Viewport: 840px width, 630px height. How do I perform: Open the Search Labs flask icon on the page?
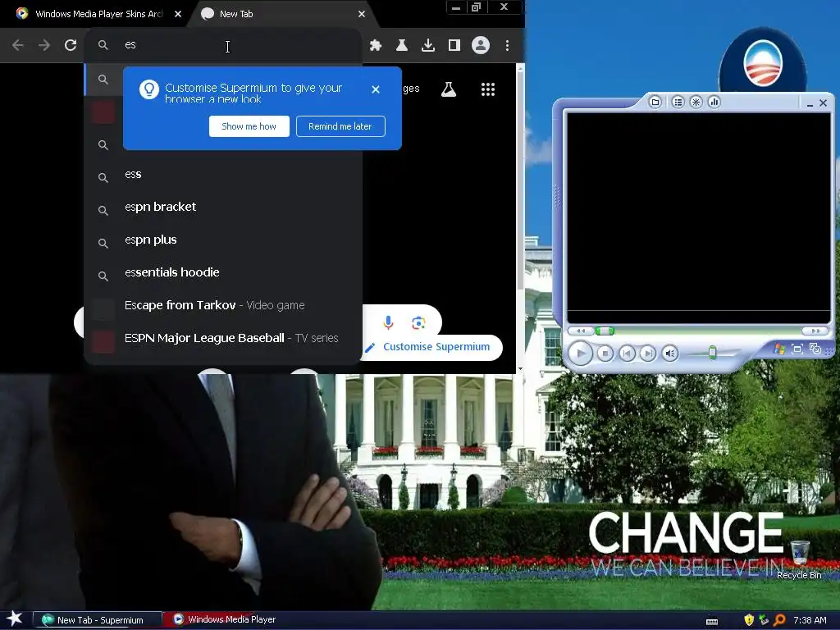(449, 89)
